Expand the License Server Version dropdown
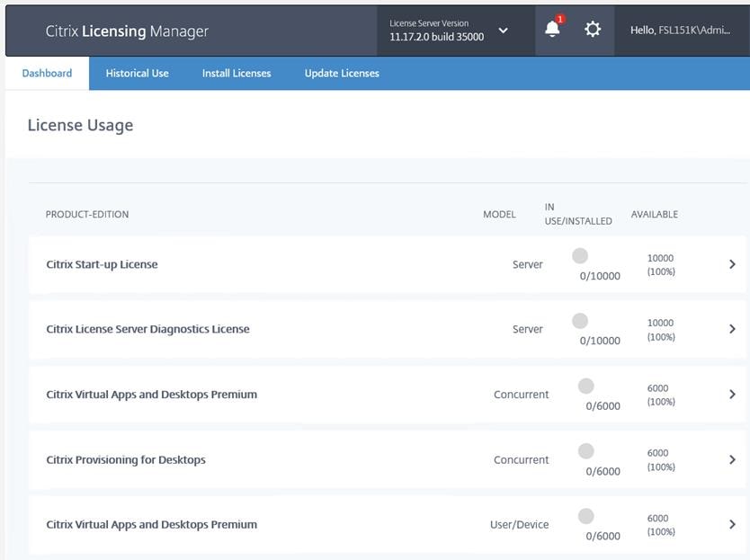This screenshot has height=560, width=750. point(504,31)
